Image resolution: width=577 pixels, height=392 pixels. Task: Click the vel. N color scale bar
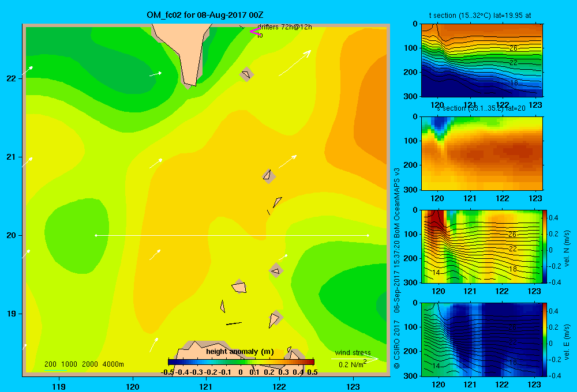coord(545,246)
